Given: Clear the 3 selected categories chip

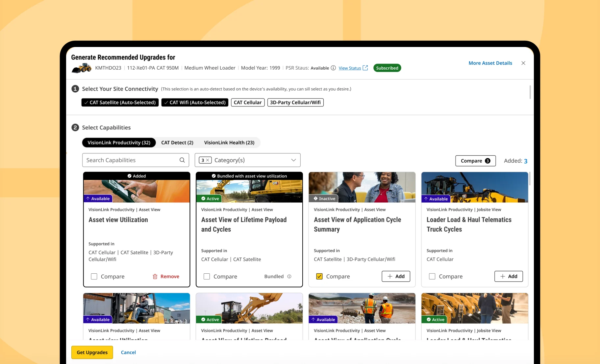Looking at the screenshot, I should (205, 160).
